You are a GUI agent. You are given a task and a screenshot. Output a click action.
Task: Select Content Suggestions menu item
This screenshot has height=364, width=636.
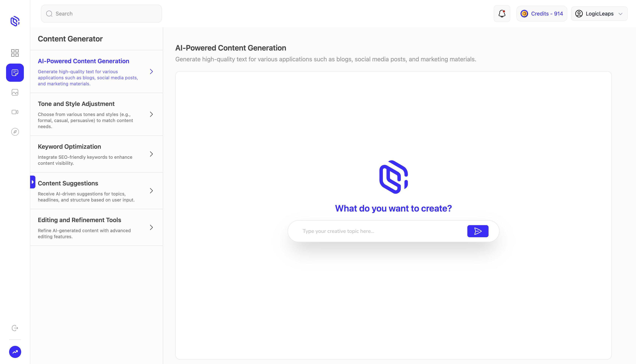pos(97,191)
